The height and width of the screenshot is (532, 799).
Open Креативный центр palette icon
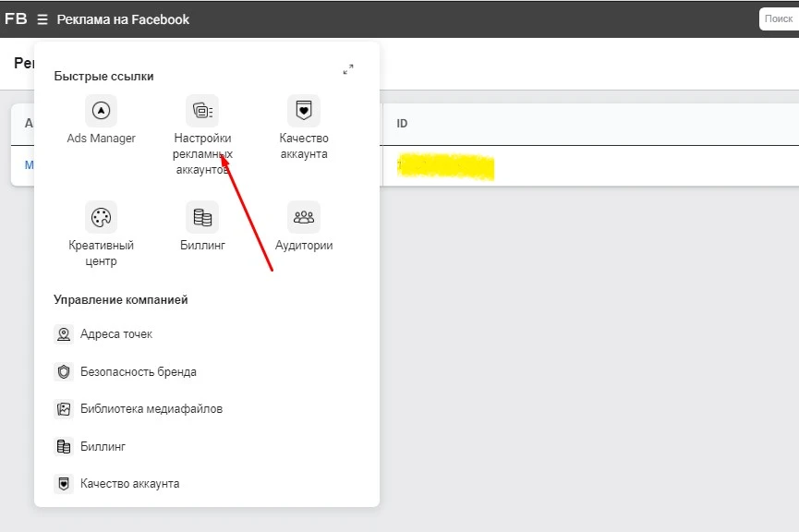101,218
